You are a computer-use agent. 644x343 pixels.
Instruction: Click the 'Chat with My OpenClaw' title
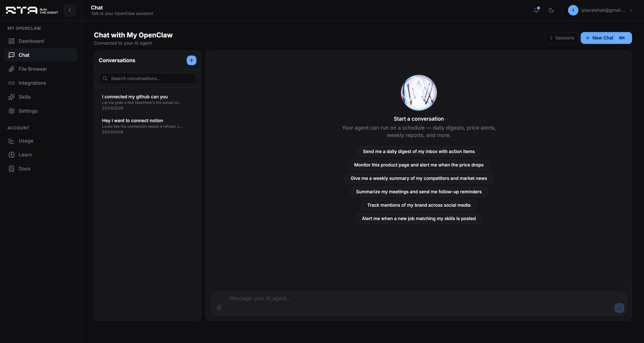click(x=133, y=35)
